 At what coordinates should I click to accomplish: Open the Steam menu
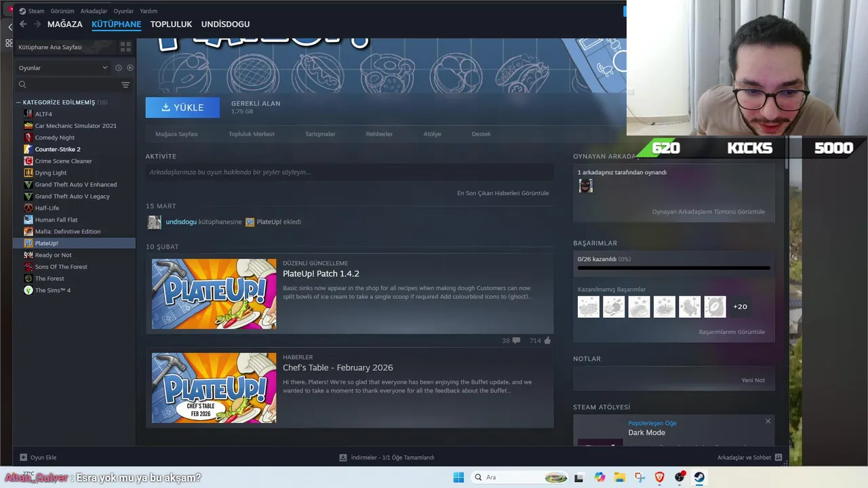point(36,11)
